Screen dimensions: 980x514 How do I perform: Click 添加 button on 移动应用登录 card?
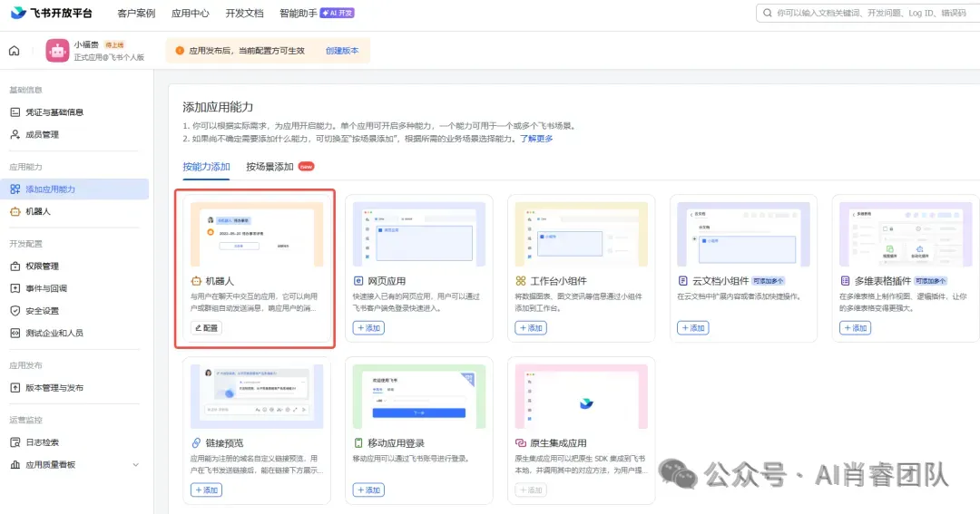tap(368, 490)
